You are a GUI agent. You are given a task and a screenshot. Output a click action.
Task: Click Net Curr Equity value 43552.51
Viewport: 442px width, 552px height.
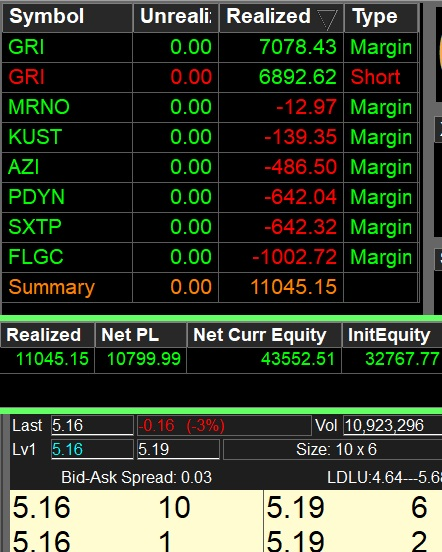(298, 359)
